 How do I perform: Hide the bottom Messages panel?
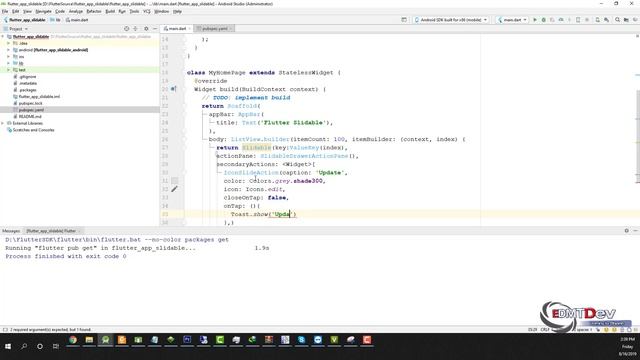[x=636, y=231]
